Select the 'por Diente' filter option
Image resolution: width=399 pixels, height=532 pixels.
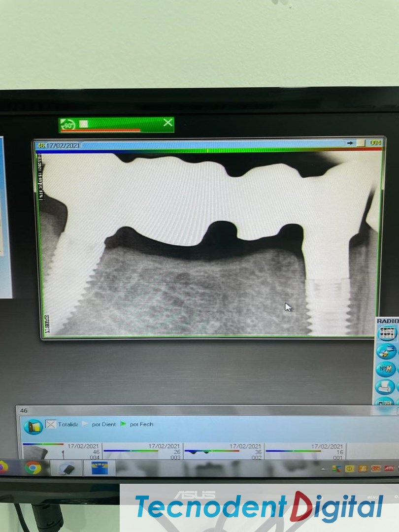99,424
